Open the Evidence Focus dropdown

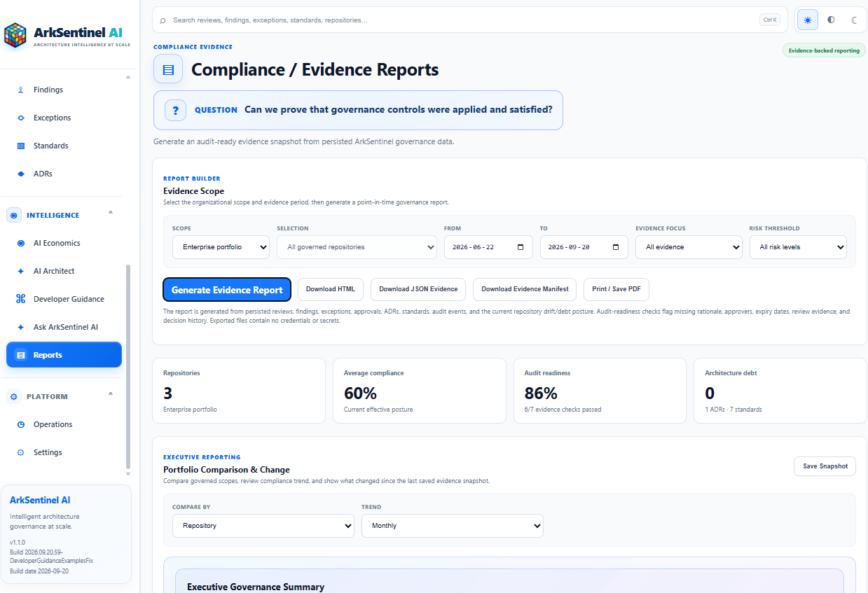click(689, 247)
